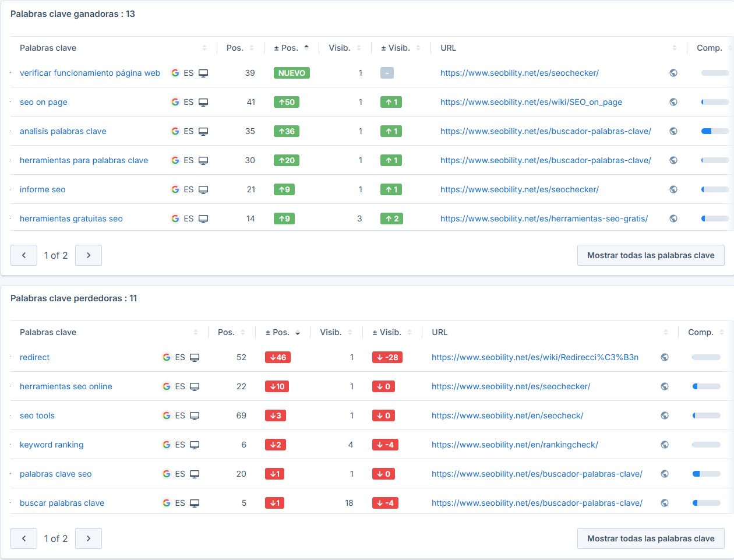Image resolution: width=734 pixels, height=560 pixels.
Task: Open the en/rankingcheck URL link
Action: click(515, 445)
